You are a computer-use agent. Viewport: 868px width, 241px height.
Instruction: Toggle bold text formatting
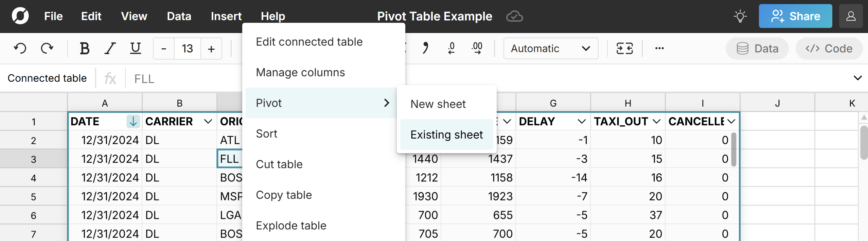(84, 48)
